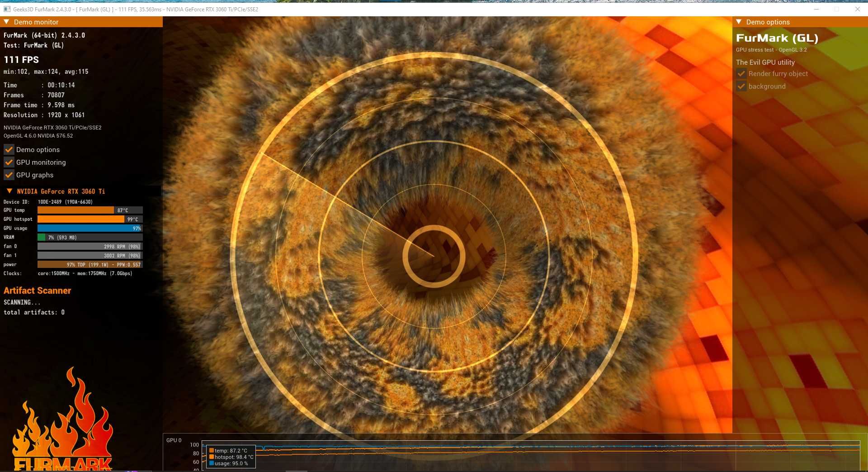
Task: Click 'GPU stress test - OpenGL 3.2' text
Action: [771, 50]
